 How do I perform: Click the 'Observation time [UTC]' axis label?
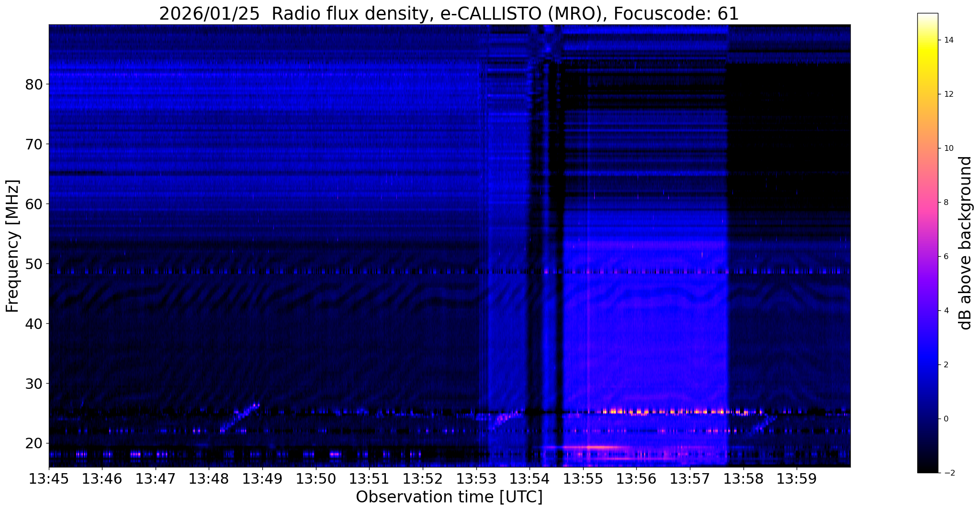[x=449, y=497]
